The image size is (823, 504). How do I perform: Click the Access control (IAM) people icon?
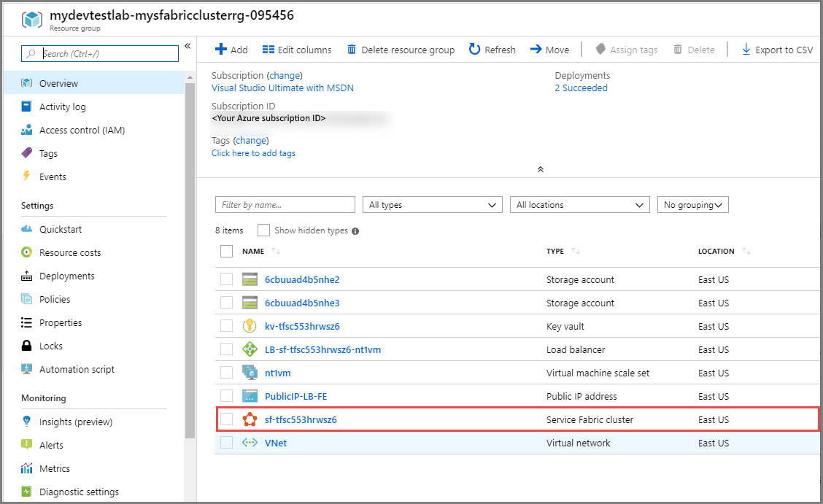coord(27,130)
